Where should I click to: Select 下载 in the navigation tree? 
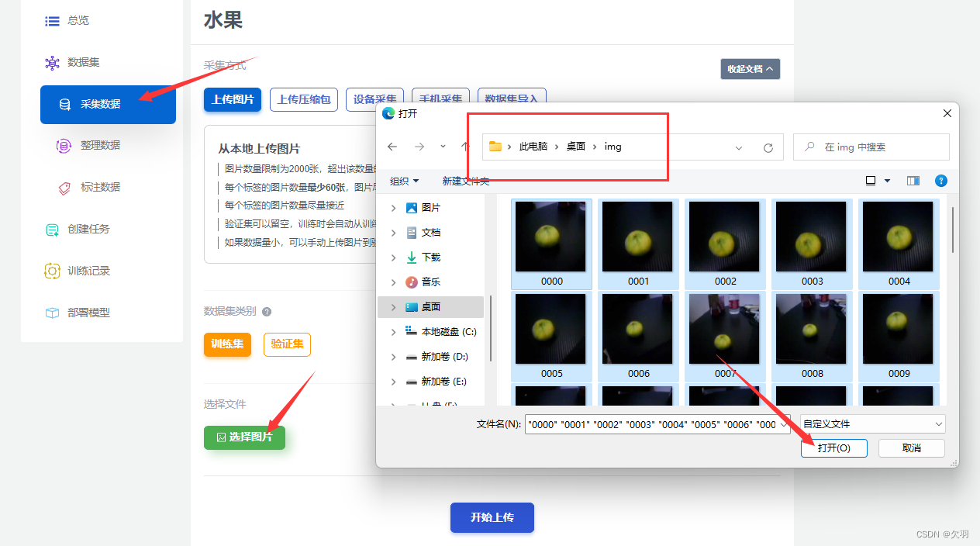pyautogui.click(x=431, y=257)
